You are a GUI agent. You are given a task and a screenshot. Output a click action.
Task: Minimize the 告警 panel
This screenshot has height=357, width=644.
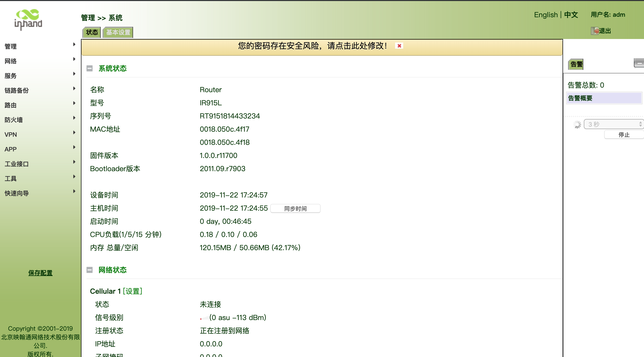pyautogui.click(x=639, y=63)
